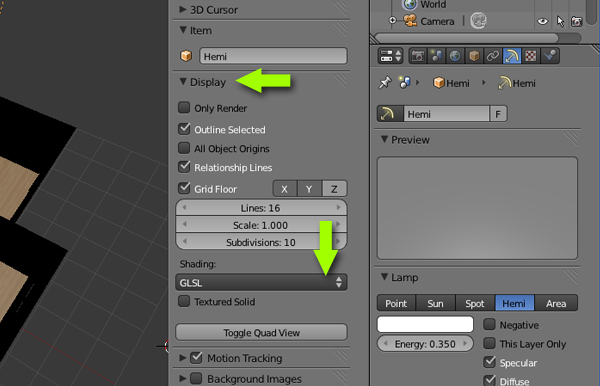Open the Lamp data properties tab
The image size is (600, 386).
coord(512,56)
